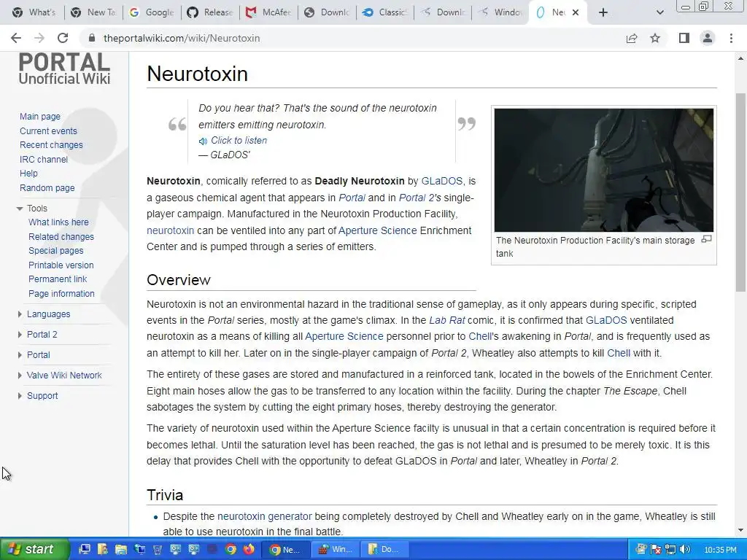Go to a Random page
The width and height of the screenshot is (747, 560).
pos(47,188)
